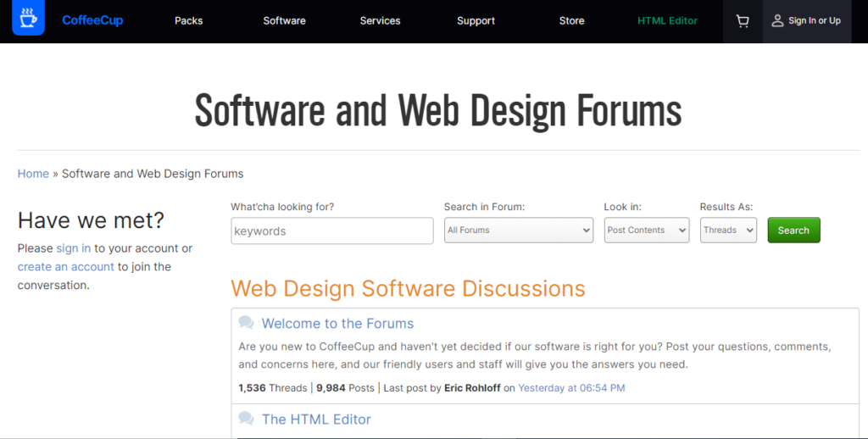
Task: Open the Packs menu
Action: click(189, 21)
